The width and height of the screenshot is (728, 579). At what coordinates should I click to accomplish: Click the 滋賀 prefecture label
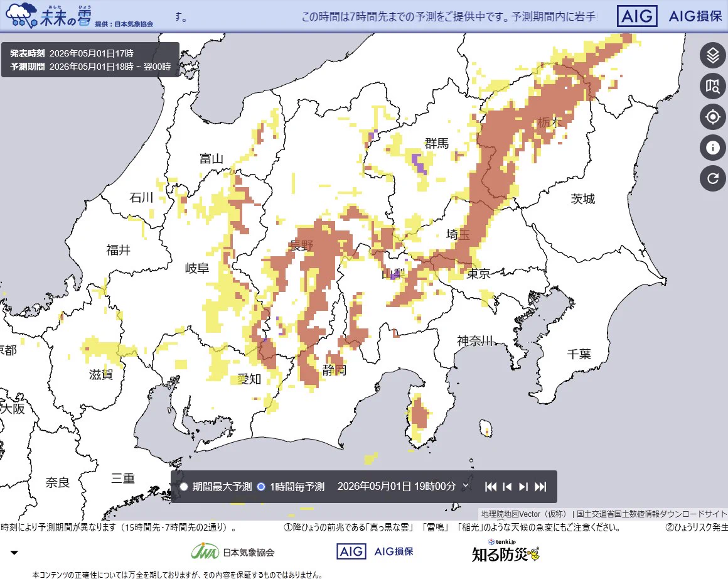(x=101, y=374)
